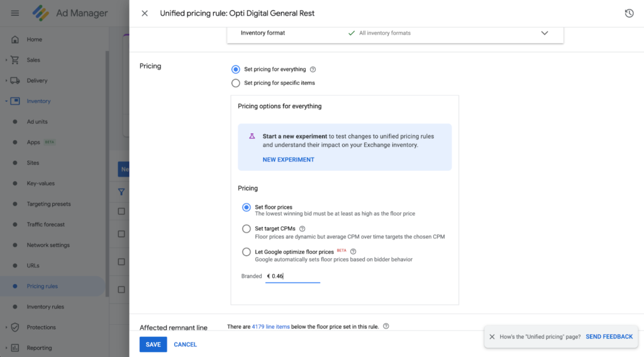Select Set pricing for specific items
644x357 pixels.
pos(236,83)
